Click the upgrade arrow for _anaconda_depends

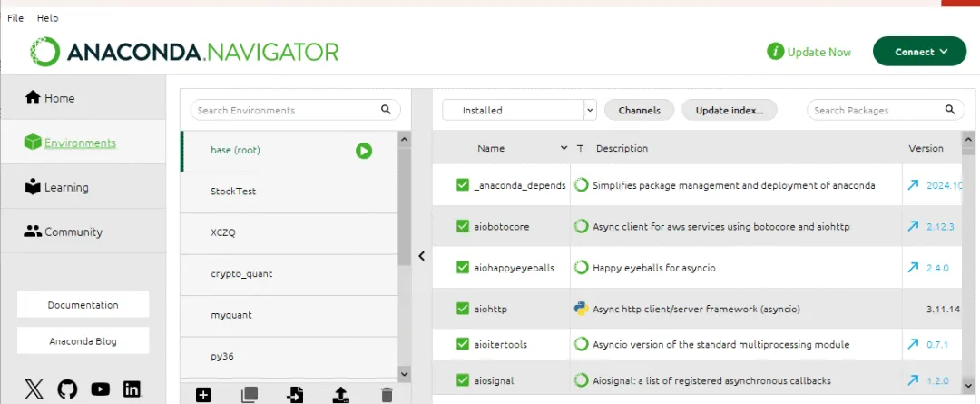(x=914, y=185)
